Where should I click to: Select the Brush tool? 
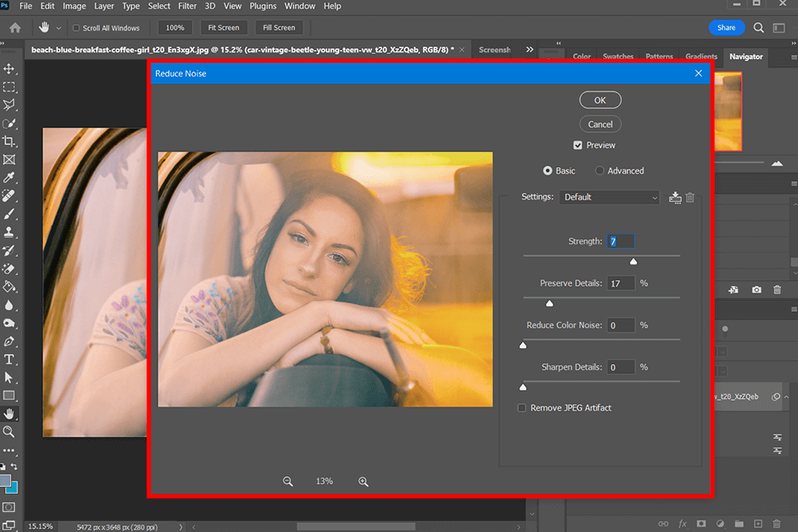point(8,214)
